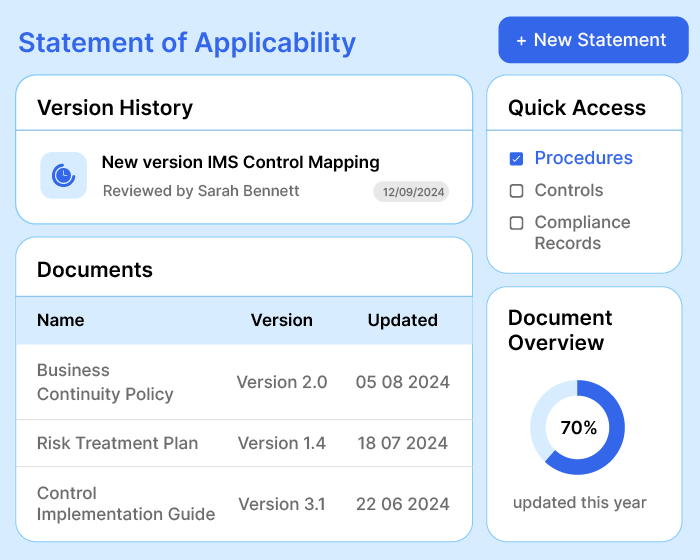Sort documents by Name column header
The image size is (700, 560).
click(x=60, y=320)
